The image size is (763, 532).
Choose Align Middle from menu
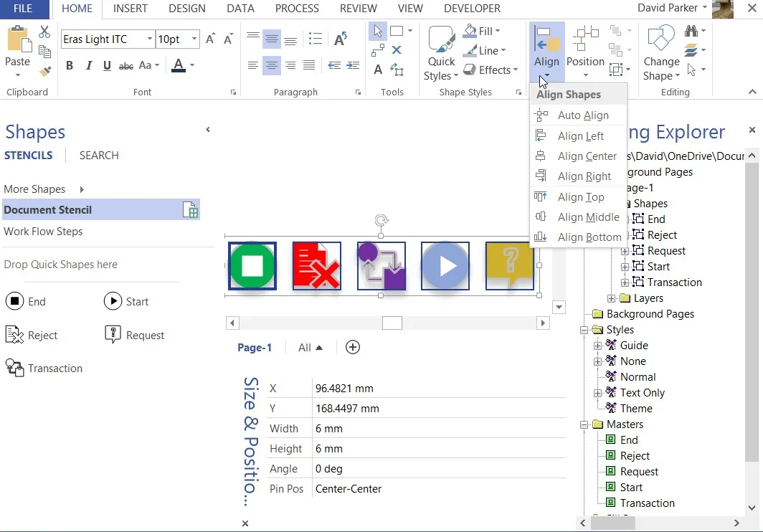pos(579,217)
